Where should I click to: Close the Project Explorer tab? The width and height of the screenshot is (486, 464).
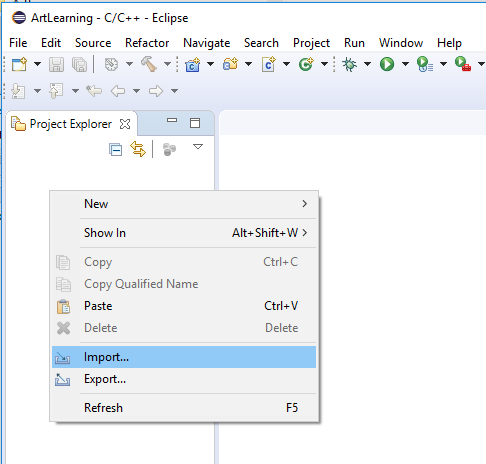125,124
